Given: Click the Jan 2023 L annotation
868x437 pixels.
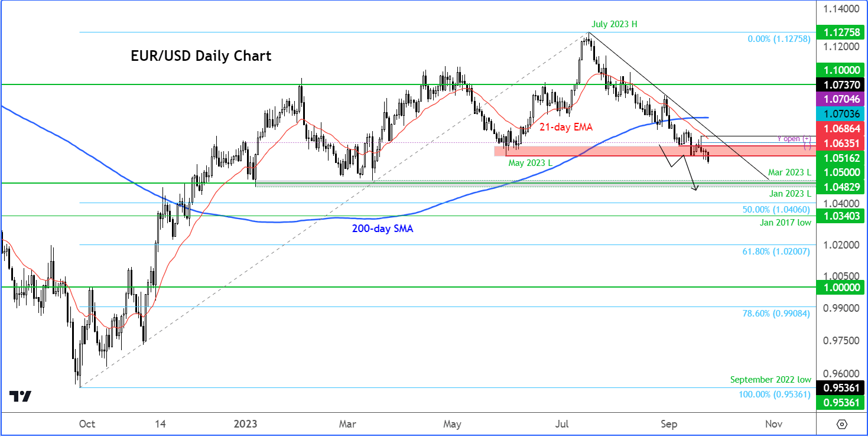Looking at the screenshot, I should pos(789,193).
